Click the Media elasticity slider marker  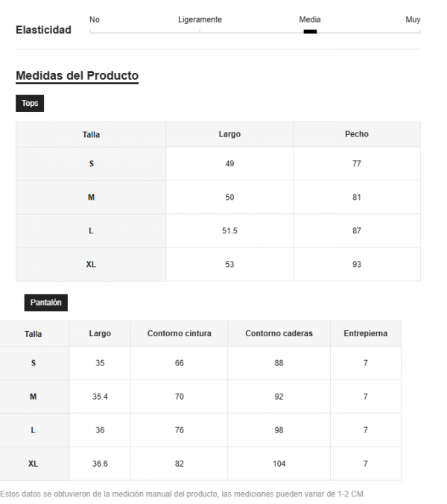tap(310, 31)
